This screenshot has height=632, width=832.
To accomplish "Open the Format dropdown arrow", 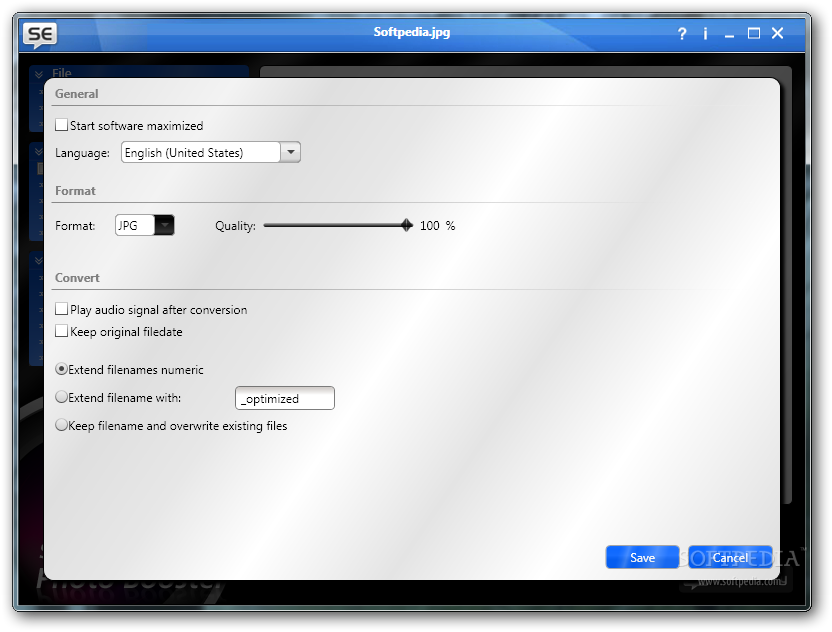I will (164, 225).
